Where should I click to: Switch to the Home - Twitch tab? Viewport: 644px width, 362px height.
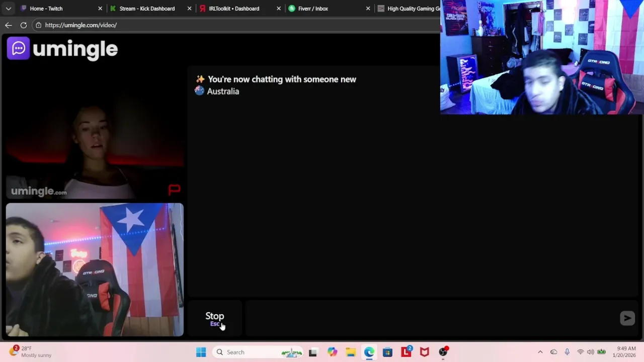(55, 9)
